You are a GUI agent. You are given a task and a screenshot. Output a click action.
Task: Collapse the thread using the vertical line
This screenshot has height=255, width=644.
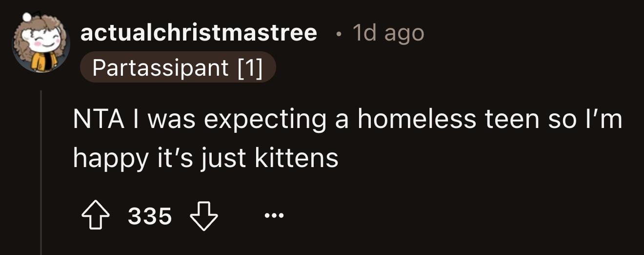point(41,171)
